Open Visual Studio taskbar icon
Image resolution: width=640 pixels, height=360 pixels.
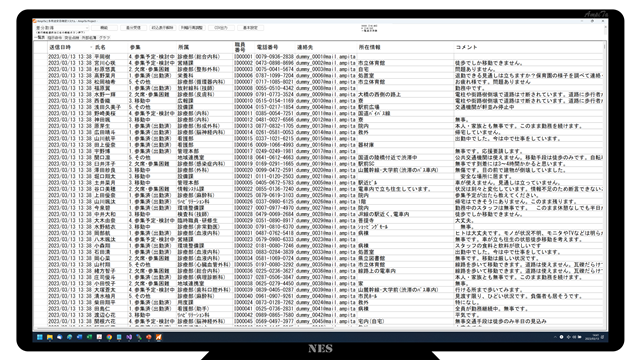click(129, 337)
